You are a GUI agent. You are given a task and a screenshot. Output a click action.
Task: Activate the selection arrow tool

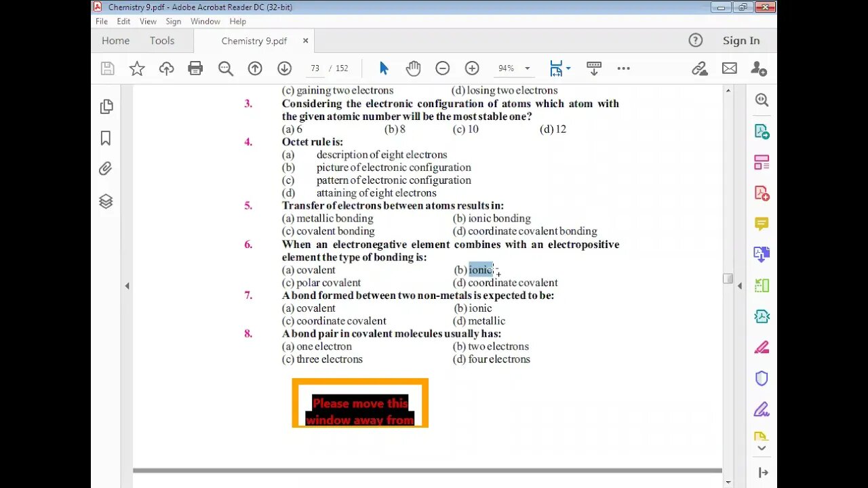pyautogui.click(x=384, y=68)
